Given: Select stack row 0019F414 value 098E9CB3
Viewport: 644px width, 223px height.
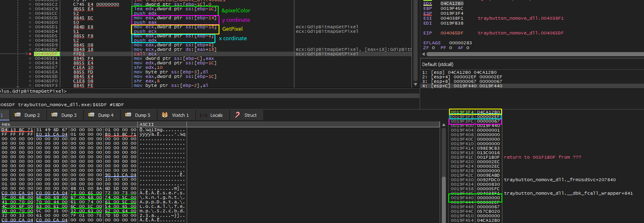Looking at the screenshot, I should tap(488, 148).
